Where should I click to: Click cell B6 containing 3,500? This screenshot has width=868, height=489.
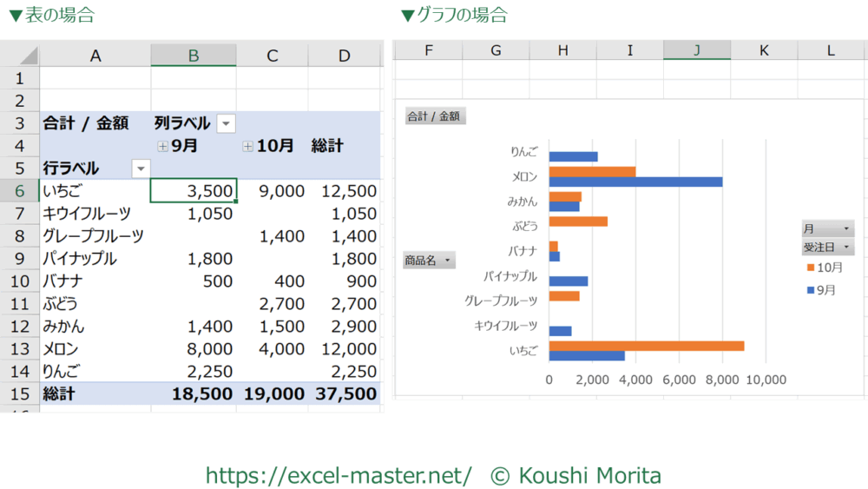194,191
